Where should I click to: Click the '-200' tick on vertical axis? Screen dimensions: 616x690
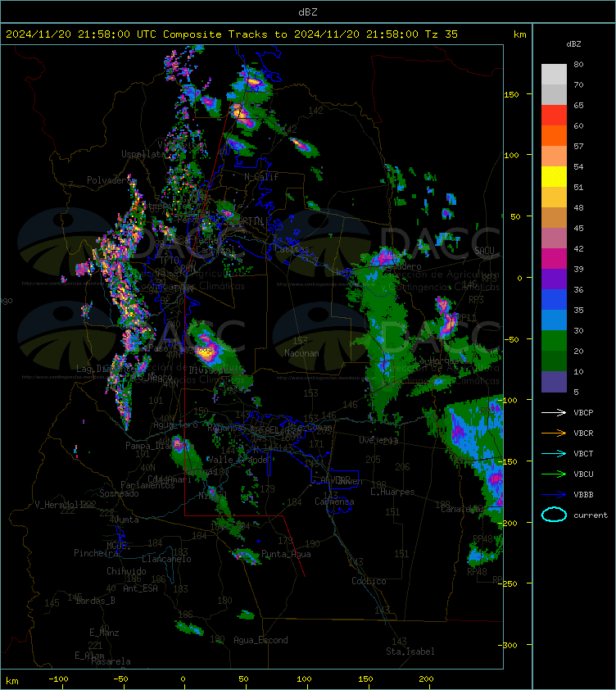(x=509, y=523)
